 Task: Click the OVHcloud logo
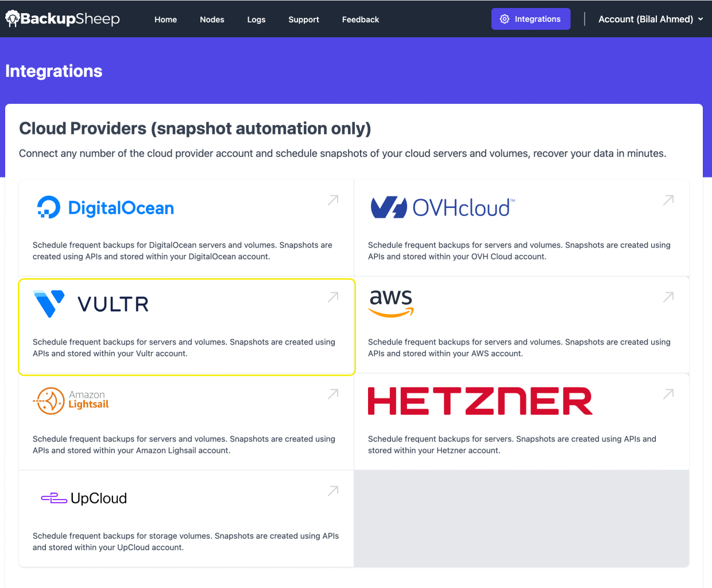(443, 208)
